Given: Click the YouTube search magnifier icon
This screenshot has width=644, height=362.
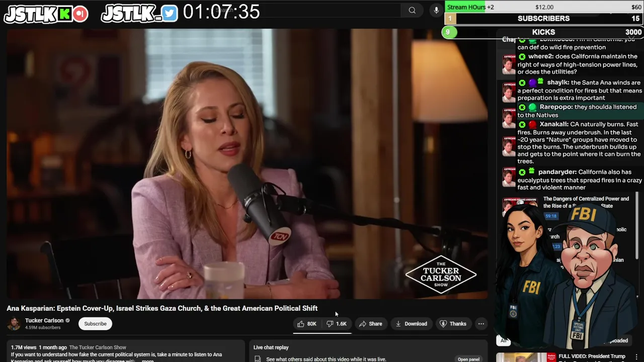Looking at the screenshot, I should tap(412, 10).
